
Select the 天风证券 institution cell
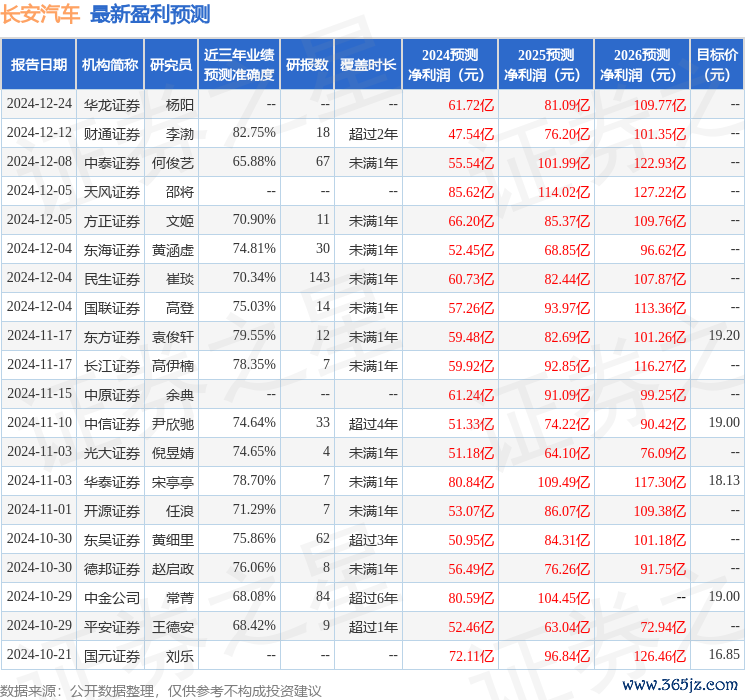(112, 192)
